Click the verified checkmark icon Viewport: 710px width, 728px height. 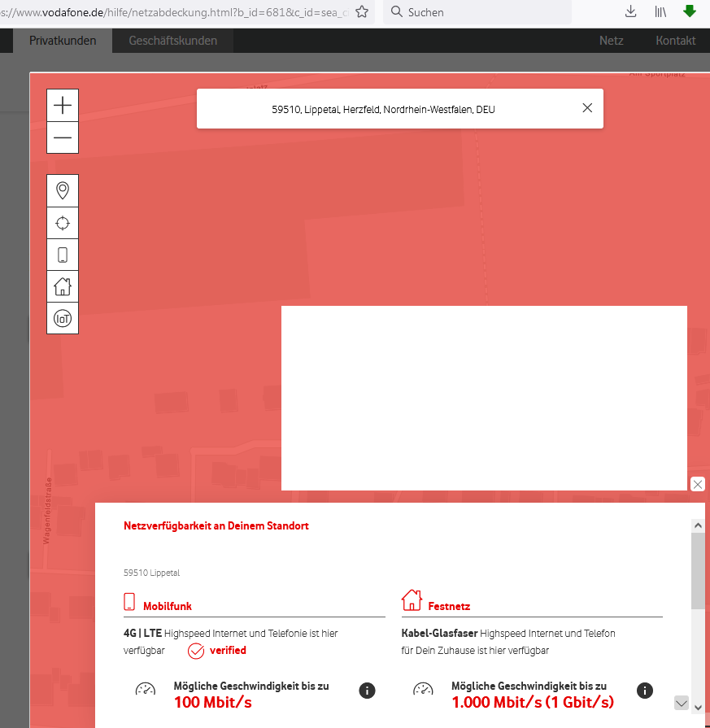coord(196,651)
